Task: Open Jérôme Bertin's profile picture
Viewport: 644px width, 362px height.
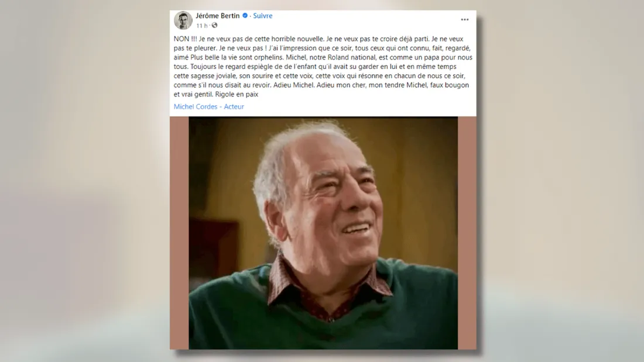Action: point(183,20)
